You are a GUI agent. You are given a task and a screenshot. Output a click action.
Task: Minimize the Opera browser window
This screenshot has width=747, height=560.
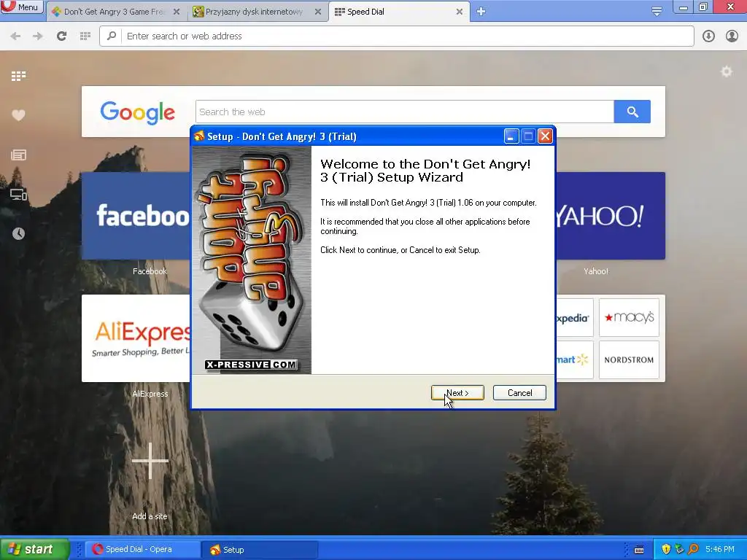[x=683, y=7]
